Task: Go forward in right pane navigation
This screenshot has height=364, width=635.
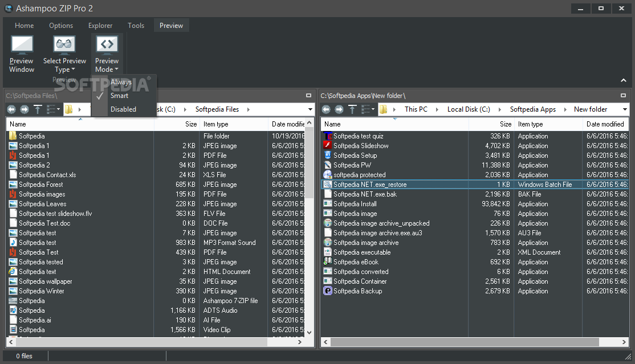Action: tap(339, 109)
